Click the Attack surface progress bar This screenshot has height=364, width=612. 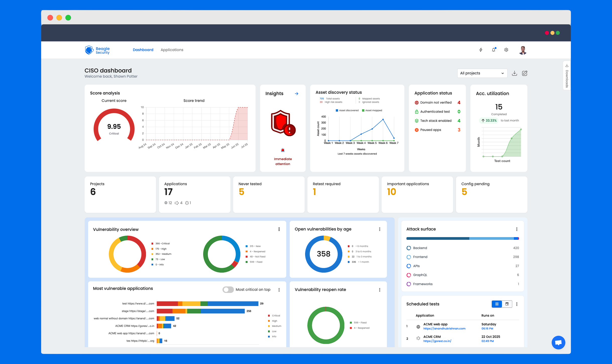pos(462,238)
